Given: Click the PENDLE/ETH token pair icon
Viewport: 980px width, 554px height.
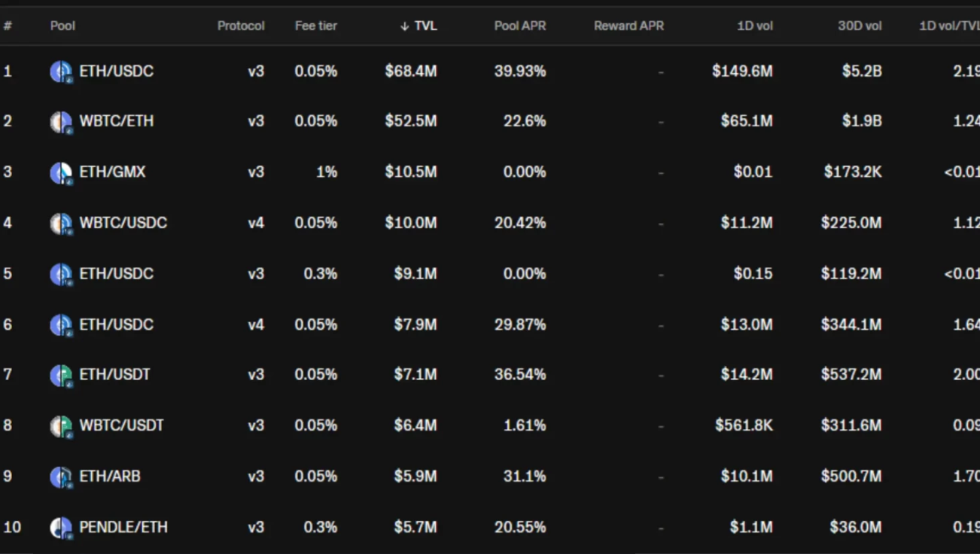Looking at the screenshot, I should click(x=61, y=527).
